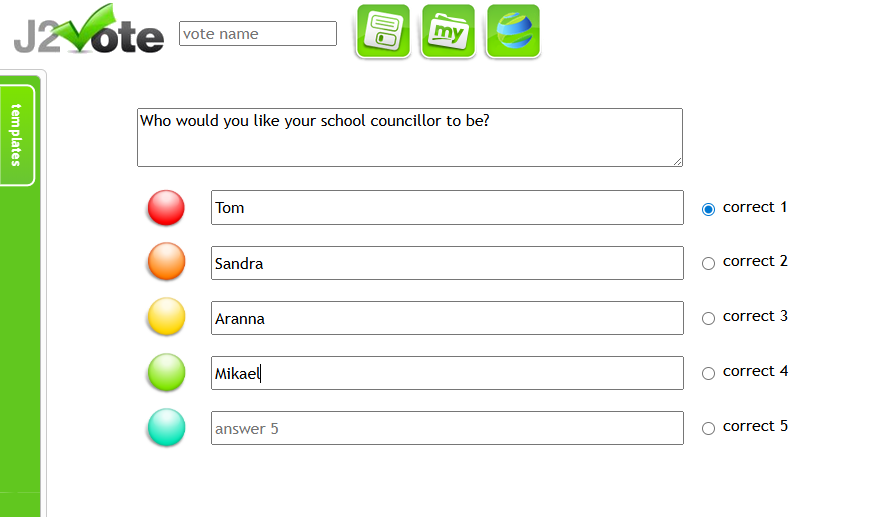Click the orange ball next to Sandra
Screen dimensions: 895x517
point(166,262)
